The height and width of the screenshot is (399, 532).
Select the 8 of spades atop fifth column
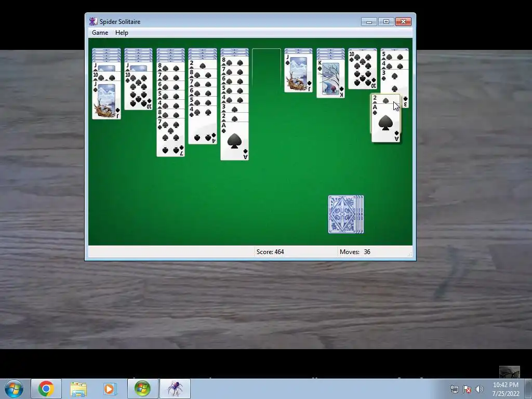(234, 61)
